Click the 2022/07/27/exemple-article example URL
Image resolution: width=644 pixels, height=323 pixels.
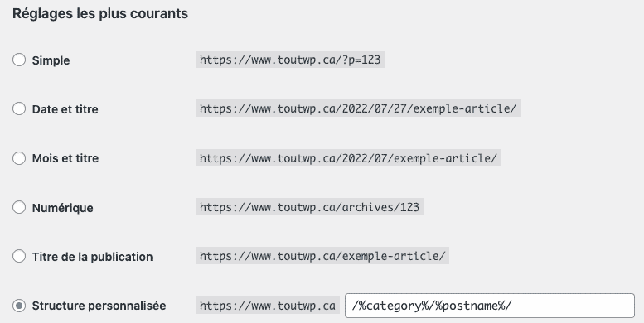pos(358,108)
